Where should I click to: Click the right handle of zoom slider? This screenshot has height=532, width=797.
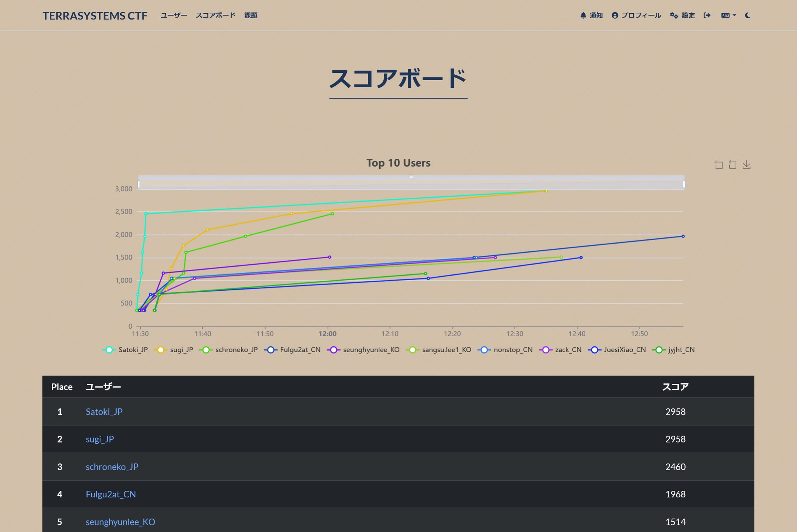tap(684, 184)
